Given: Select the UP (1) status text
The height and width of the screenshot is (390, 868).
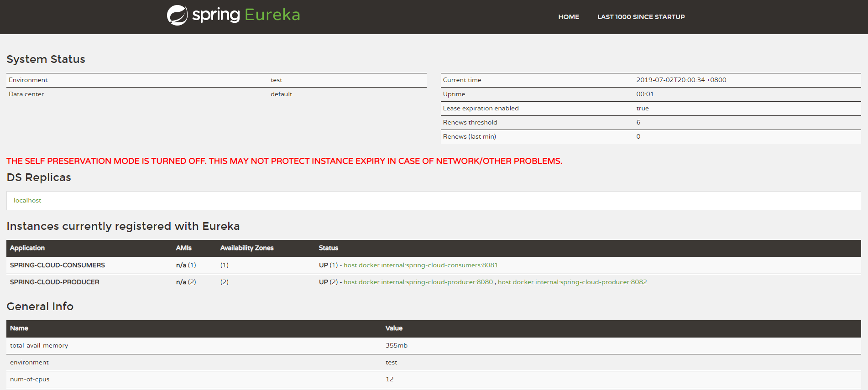Looking at the screenshot, I should (329, 265).
